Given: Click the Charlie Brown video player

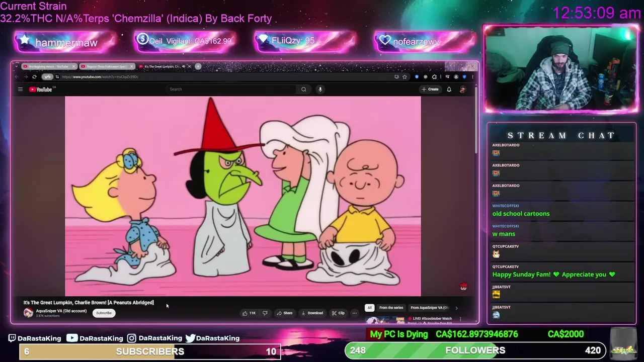Looking at the screenshot, I should pyautogui.click(x=243, y=196).
